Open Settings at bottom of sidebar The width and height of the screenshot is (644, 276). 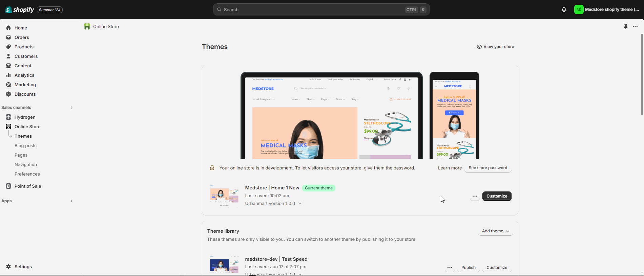click(x=23, y=267)
